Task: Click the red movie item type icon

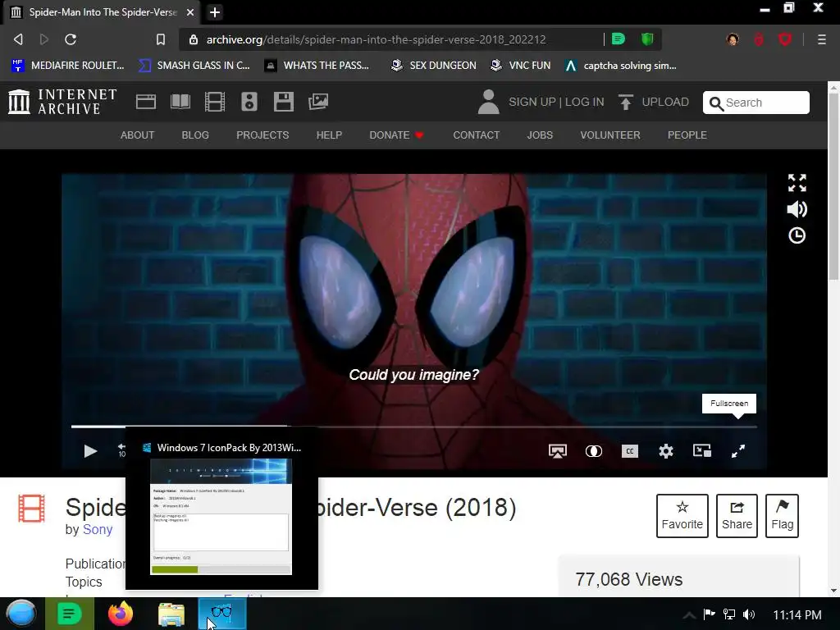Action: [32, 509]
